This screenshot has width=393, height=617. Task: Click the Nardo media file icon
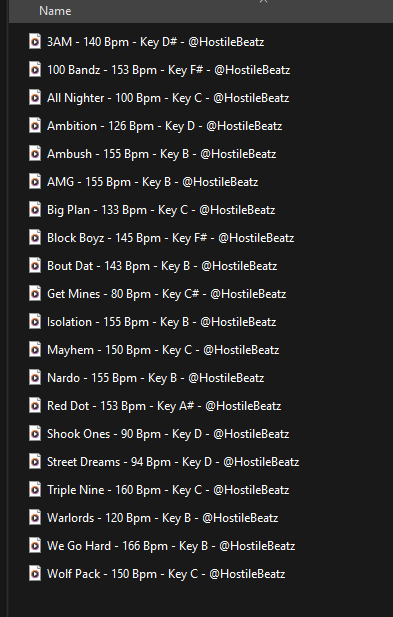point(35,377)
